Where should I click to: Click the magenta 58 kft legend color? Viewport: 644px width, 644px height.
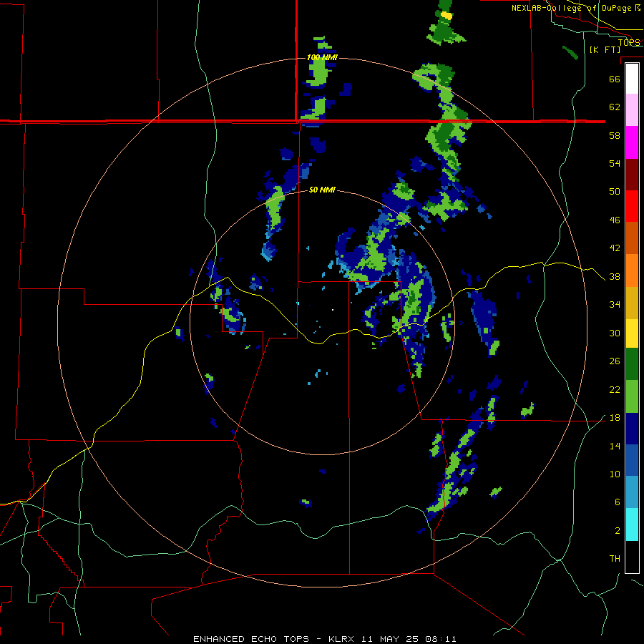click(632, 142)
